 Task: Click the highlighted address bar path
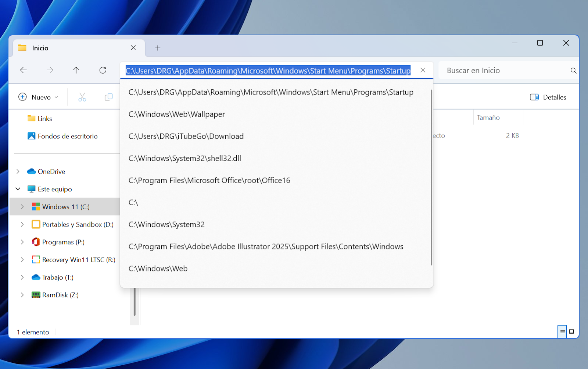[x=268, y=71]
